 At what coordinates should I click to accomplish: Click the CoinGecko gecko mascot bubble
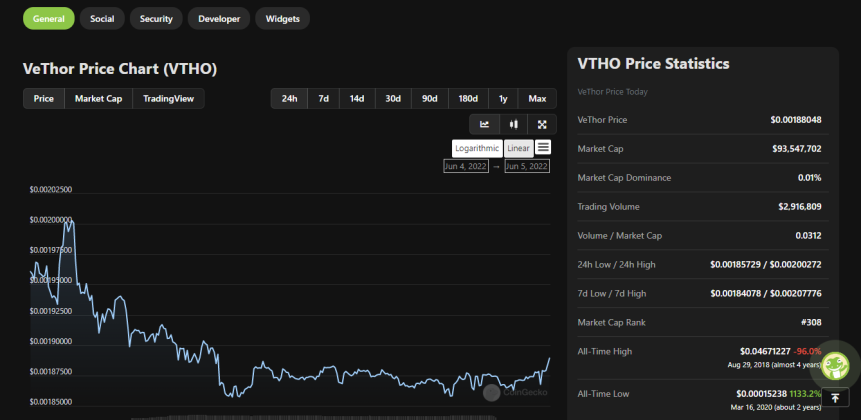838,363
